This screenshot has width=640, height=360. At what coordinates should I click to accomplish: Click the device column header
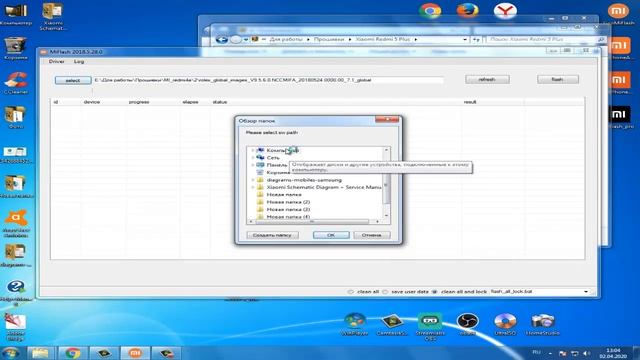pos(92,102)
